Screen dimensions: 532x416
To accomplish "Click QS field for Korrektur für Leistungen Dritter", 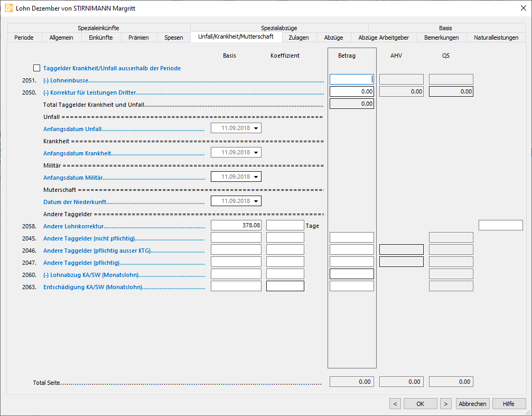I will point(451,91).
